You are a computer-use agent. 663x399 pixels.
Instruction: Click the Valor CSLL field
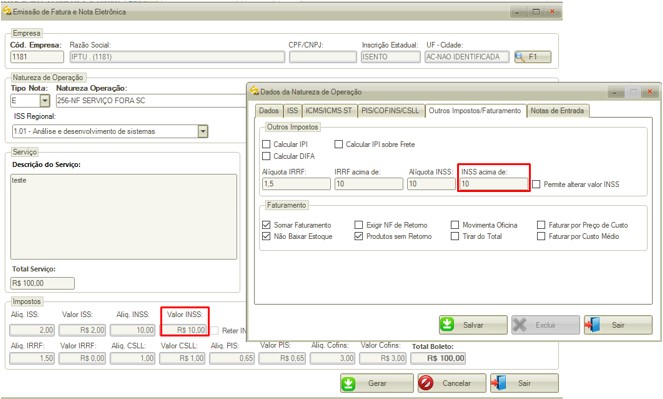point(182,358)
